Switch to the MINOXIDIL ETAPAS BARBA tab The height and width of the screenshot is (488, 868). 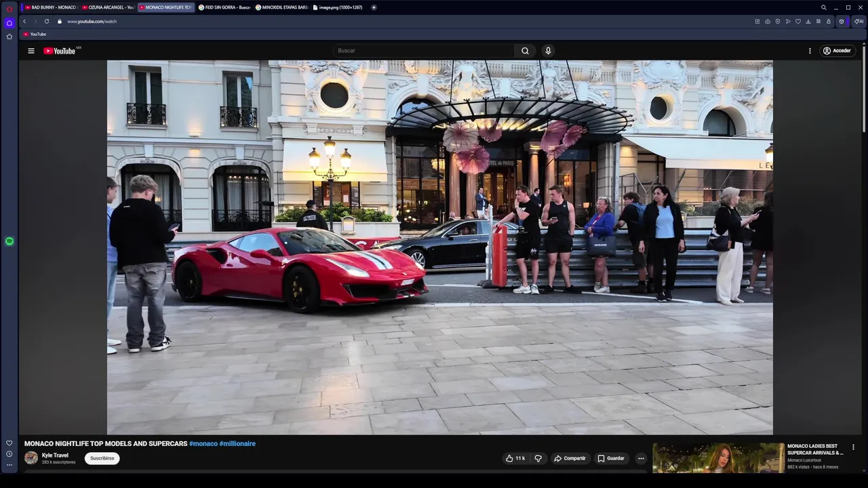[281, 7]
